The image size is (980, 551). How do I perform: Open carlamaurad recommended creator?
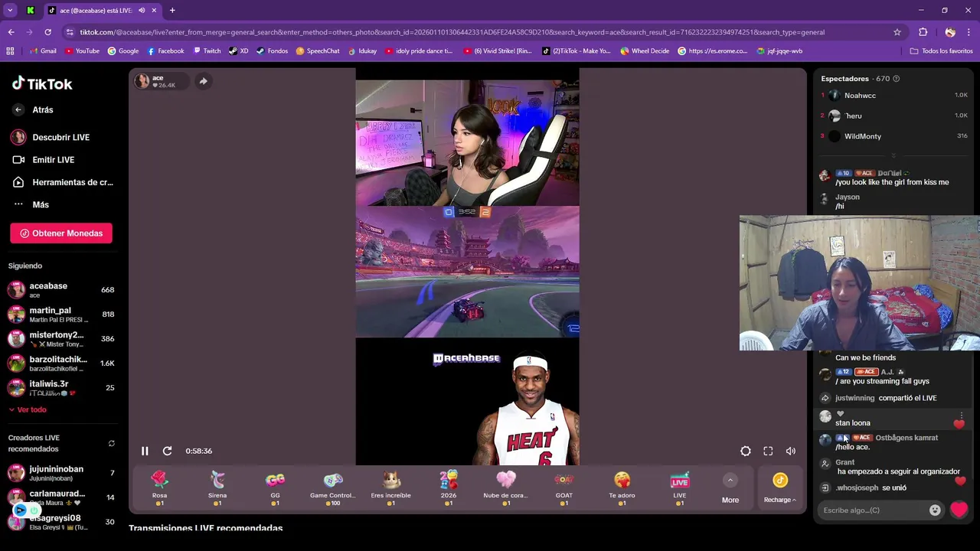tap(60, 497)
